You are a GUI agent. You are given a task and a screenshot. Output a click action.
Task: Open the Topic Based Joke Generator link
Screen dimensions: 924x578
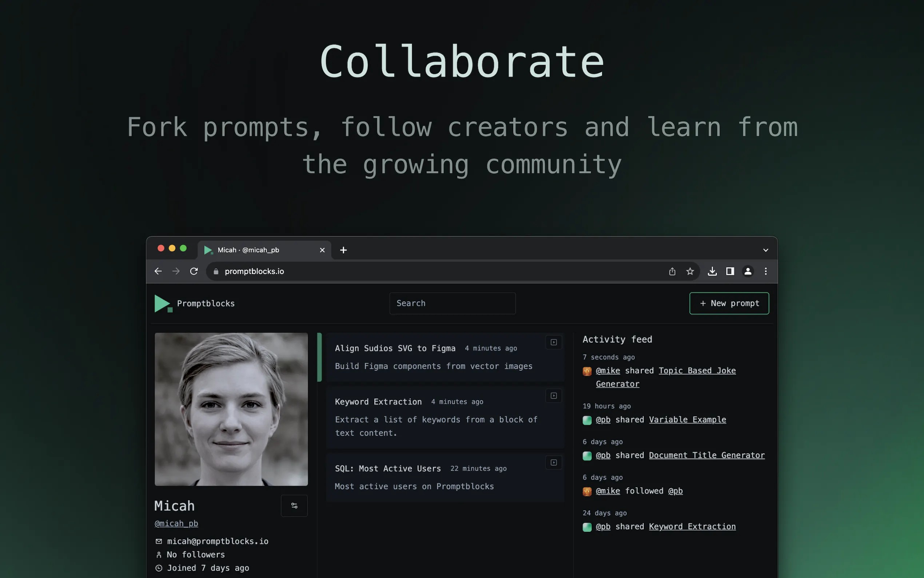click(697, 371)
